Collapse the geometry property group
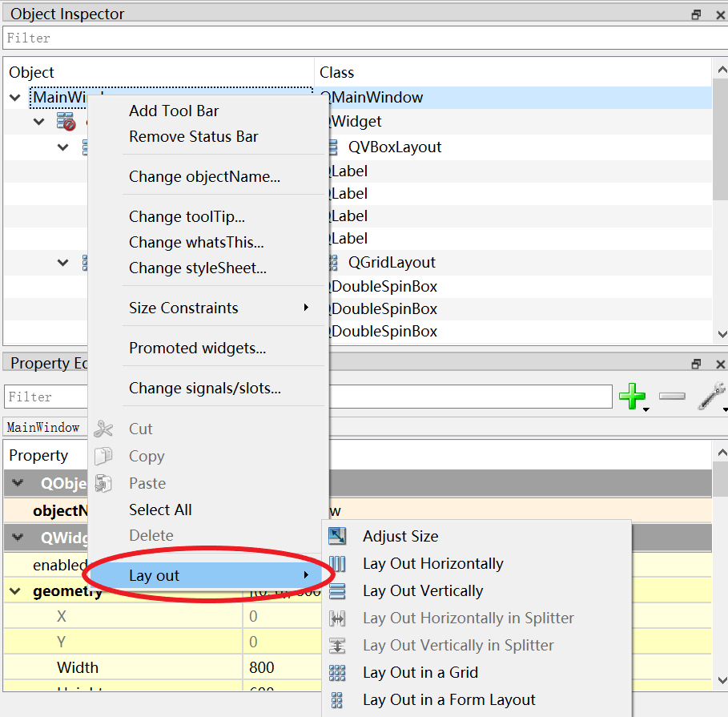 [15, 591]
